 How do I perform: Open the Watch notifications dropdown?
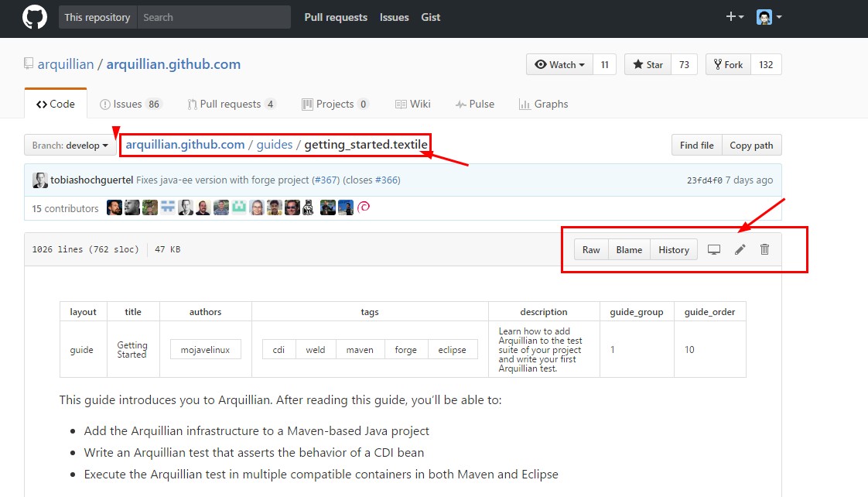(x=559, y=65)
